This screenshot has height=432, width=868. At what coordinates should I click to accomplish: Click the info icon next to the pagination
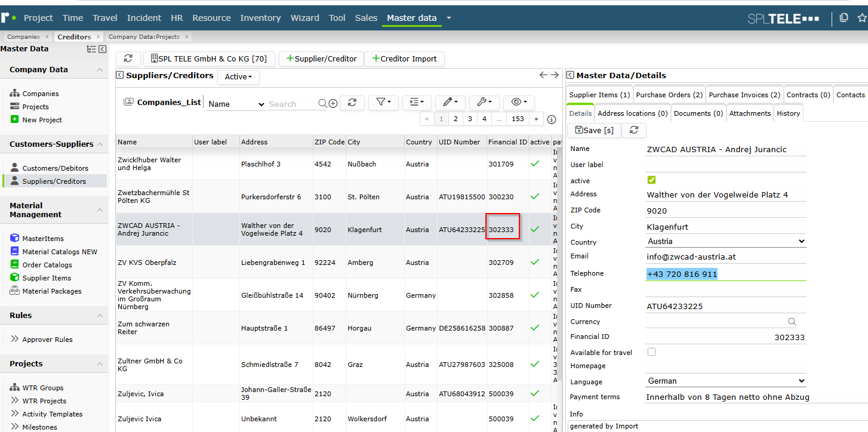click(x=552, y=119)
